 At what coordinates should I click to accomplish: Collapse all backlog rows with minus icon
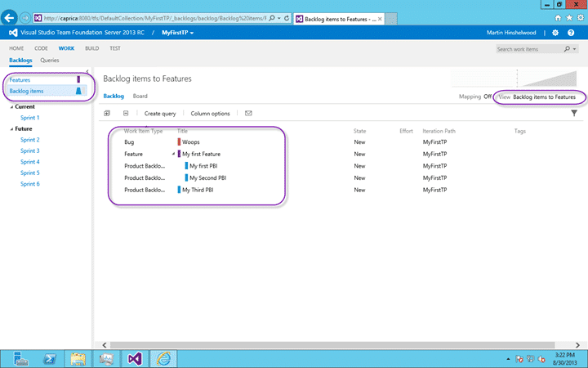pos(126,113)
